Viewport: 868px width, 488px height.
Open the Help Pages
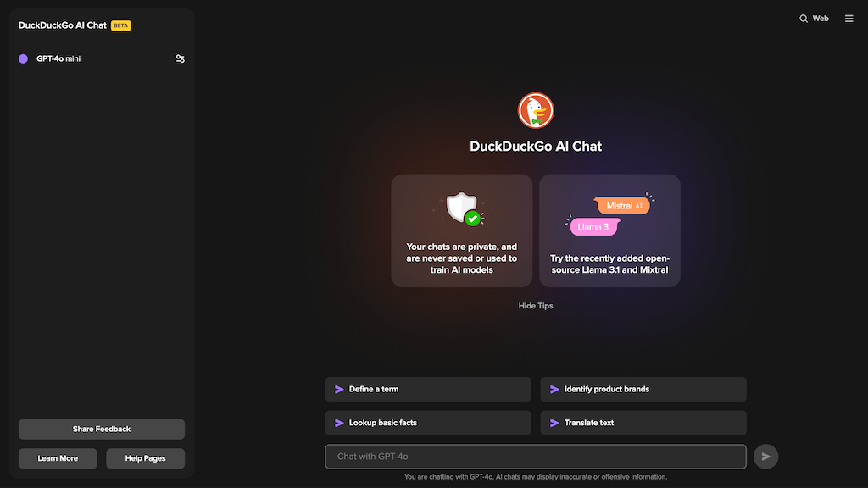145,457
